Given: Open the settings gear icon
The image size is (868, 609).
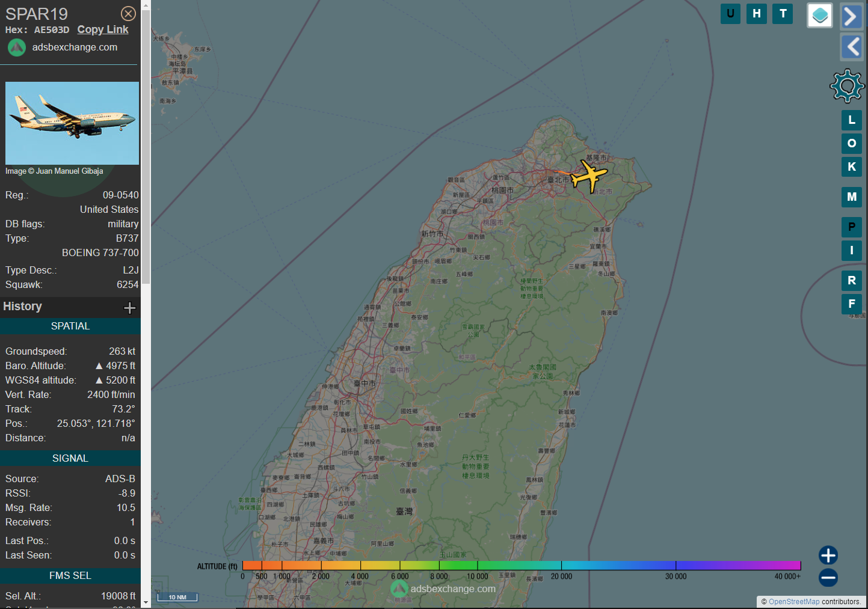Looking at the screenshot, I should [847, 86].
